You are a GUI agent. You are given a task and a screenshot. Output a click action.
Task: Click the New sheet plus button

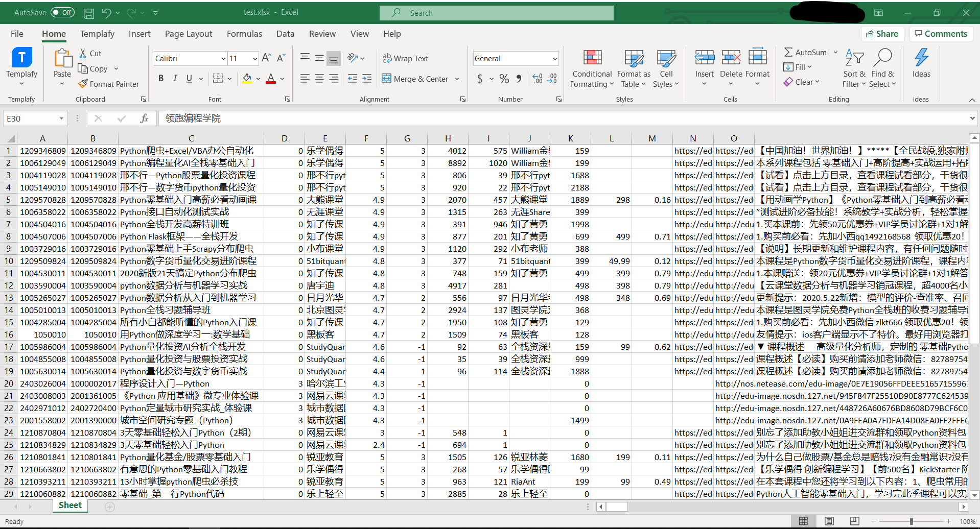[110, 507]
